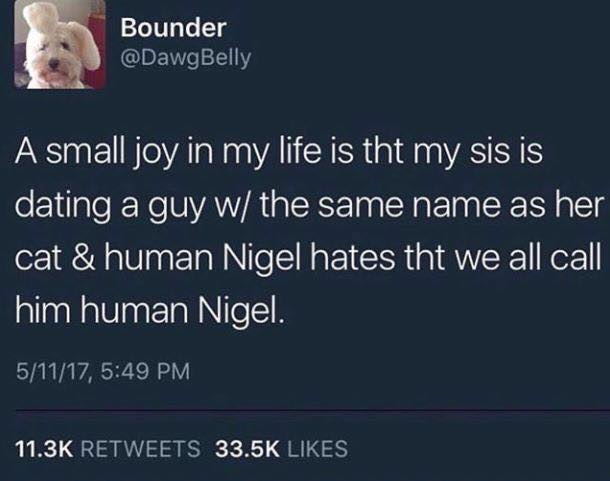
Task: Click the tweet line starting 'dating a guy'
Action: [309, 205]
